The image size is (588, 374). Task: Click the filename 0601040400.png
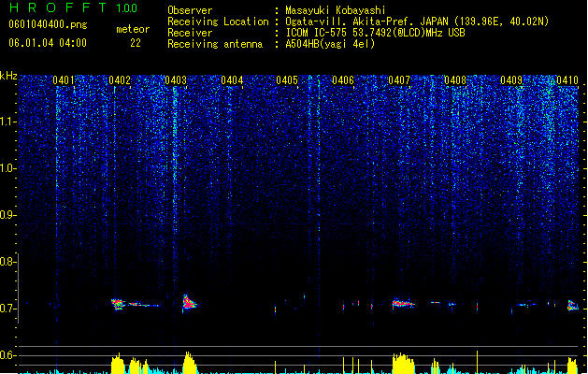click(48, 24)
